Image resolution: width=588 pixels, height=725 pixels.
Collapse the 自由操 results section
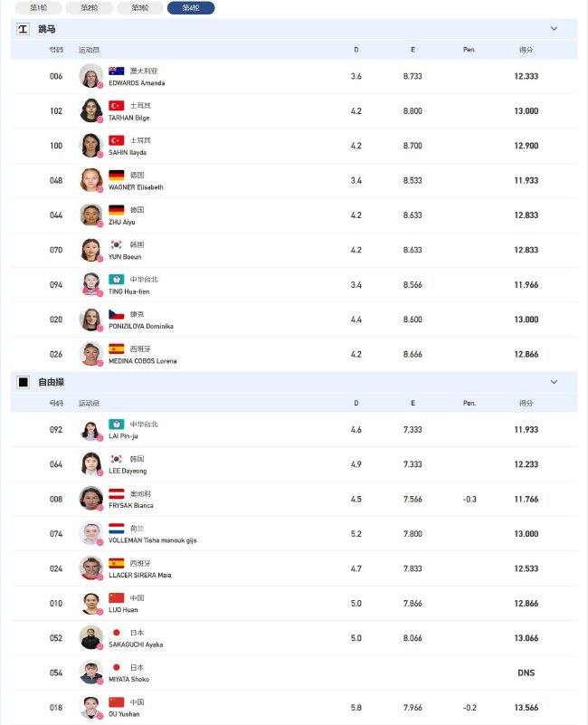pyautogui.click(x=554, y=382)
